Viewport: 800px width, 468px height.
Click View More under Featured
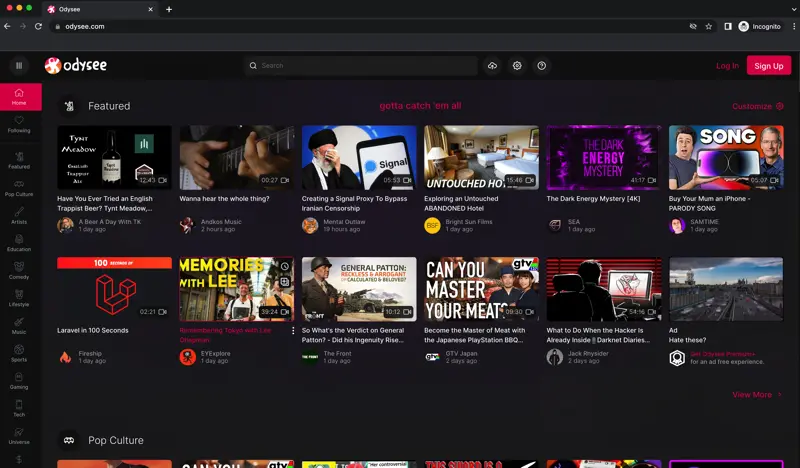pyautogui.click(x=757, y=395)
